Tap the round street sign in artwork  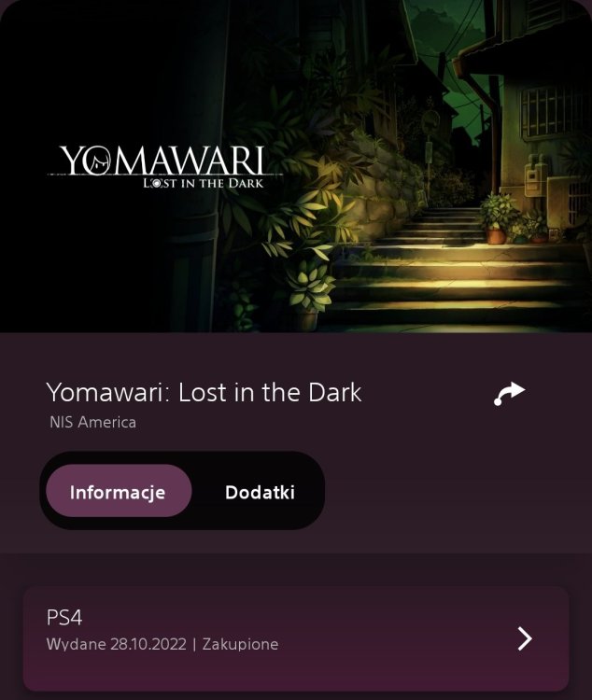pos(430,120)
